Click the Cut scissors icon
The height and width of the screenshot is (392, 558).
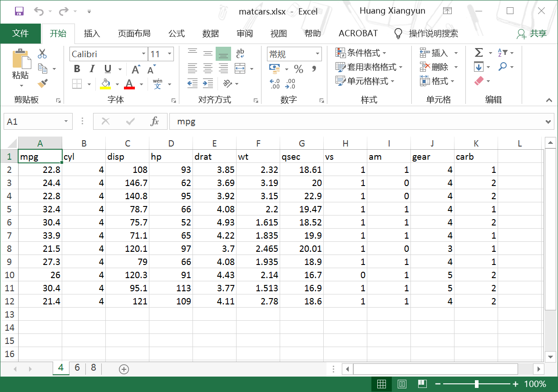(x=42, y=54)
